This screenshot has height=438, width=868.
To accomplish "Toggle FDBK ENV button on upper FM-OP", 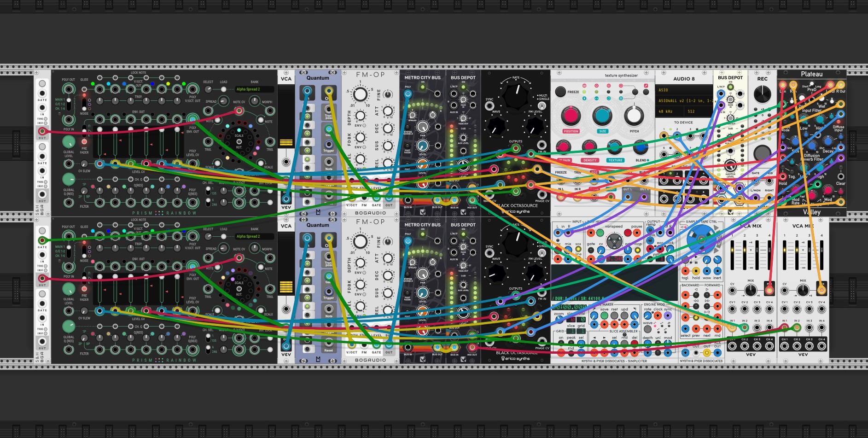I will (x=364, y=147).
